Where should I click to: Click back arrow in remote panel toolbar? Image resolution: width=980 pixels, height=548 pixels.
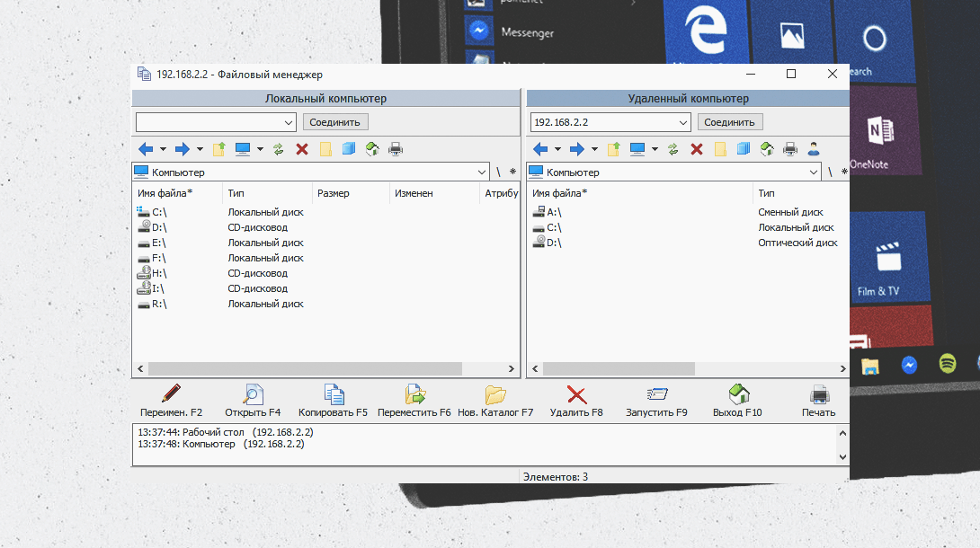coord(540,149)
